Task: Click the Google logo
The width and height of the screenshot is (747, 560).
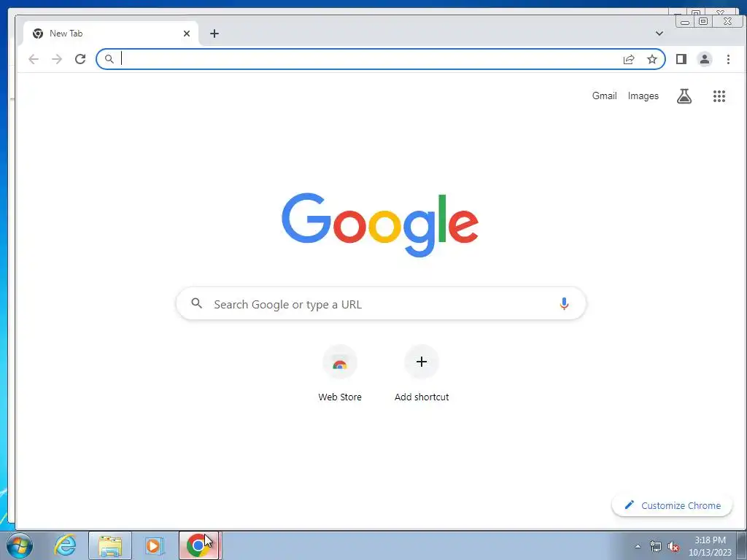Action: (x=380, y=225)
